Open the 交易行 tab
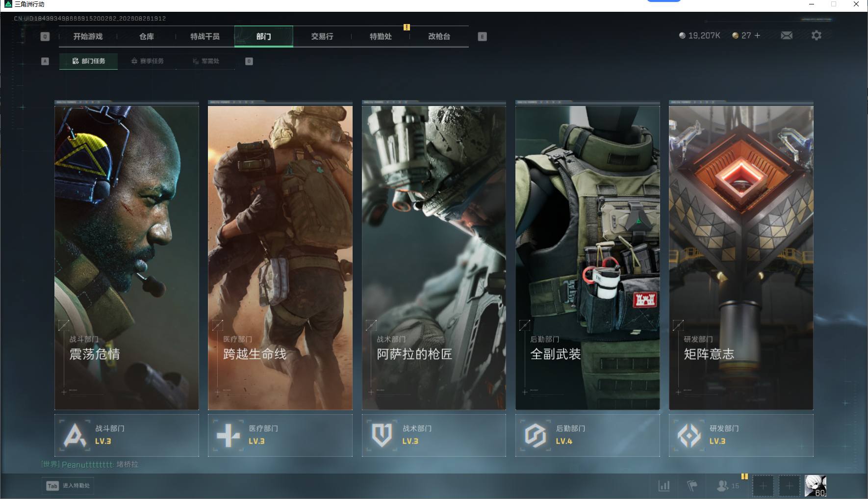 point(322,36)
